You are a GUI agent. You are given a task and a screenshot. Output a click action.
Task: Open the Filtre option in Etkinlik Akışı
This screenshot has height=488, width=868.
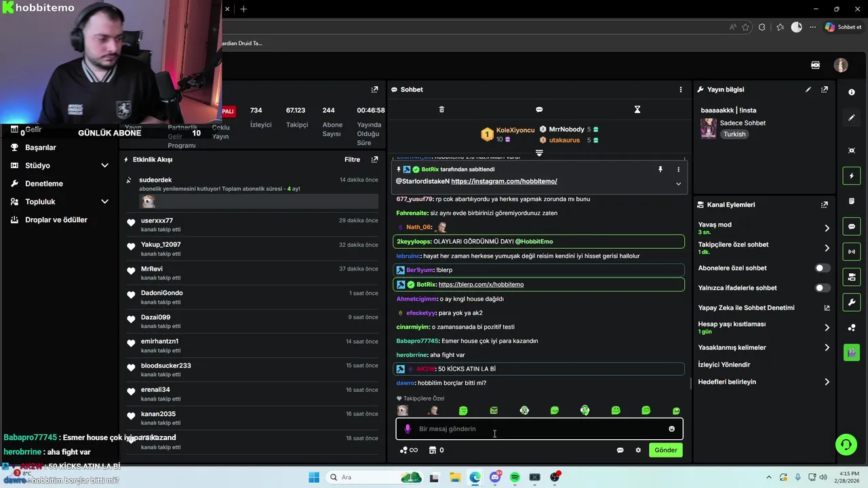point(352,160)
